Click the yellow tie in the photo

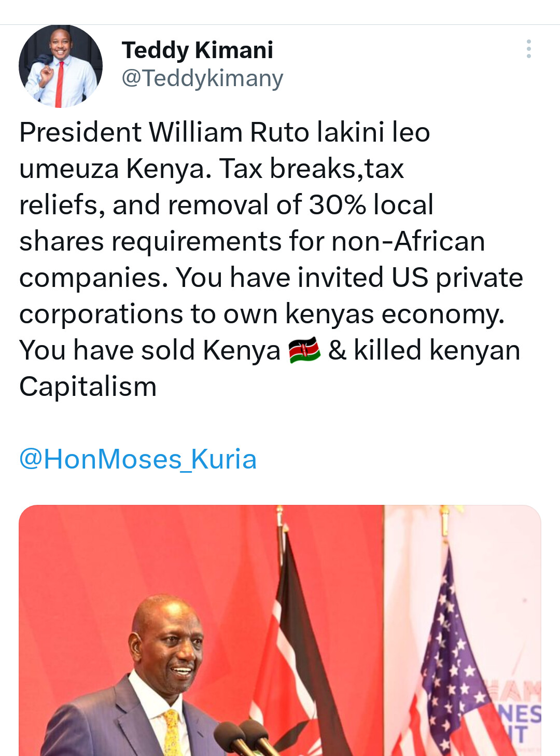172,733
